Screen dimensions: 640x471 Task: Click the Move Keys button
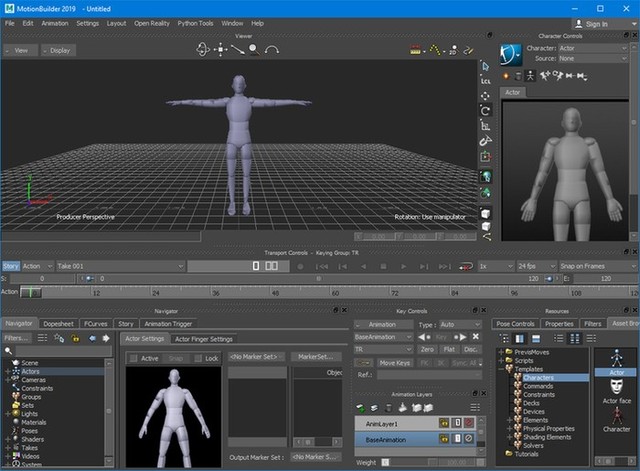394,362
